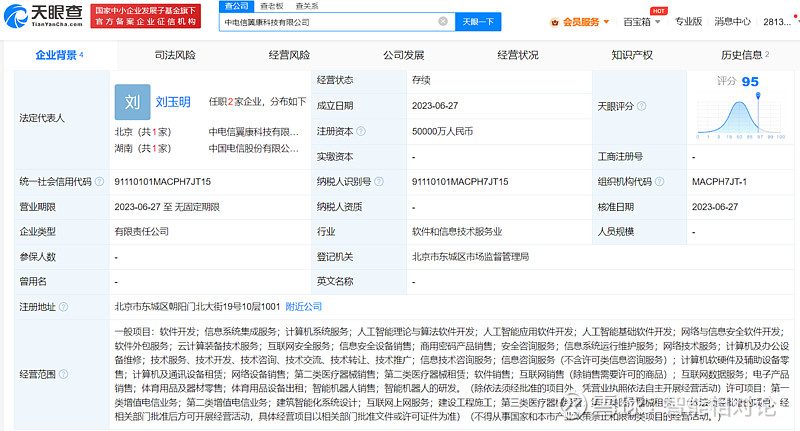Screen dimensions: 800x431
Task: Expand the 百宝箱 dropdown
Action: [x=642, y=22]
